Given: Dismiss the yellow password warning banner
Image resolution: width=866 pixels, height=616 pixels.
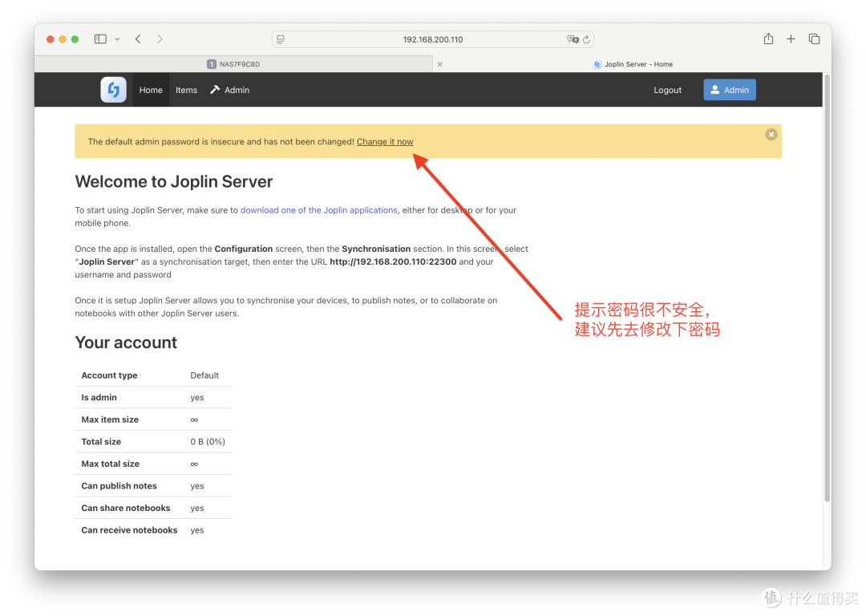Looking at the screenshot, I should click(771, 134).
